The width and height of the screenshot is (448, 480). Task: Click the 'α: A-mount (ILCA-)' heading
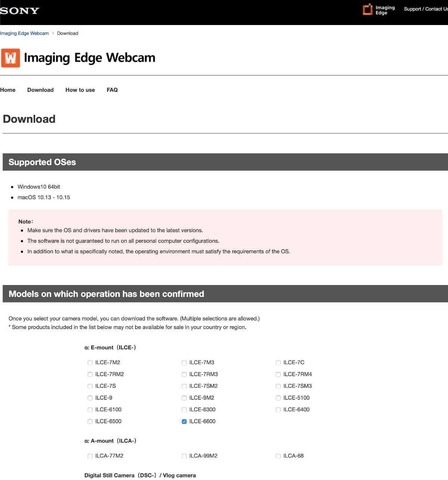110,441
